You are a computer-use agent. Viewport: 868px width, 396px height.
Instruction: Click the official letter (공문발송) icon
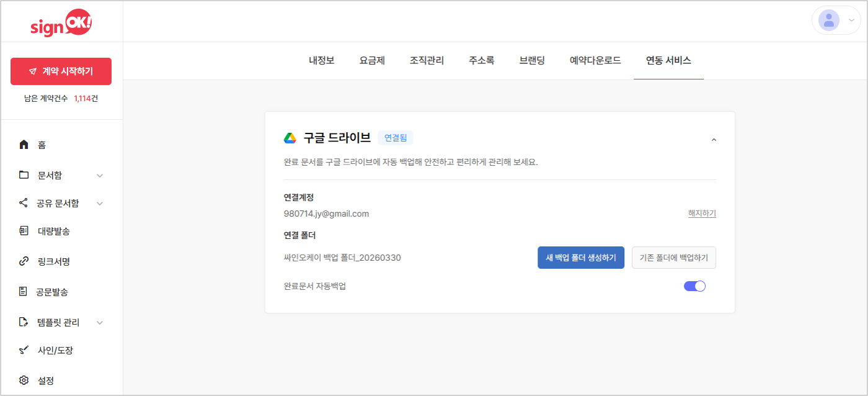click(24, 292)
